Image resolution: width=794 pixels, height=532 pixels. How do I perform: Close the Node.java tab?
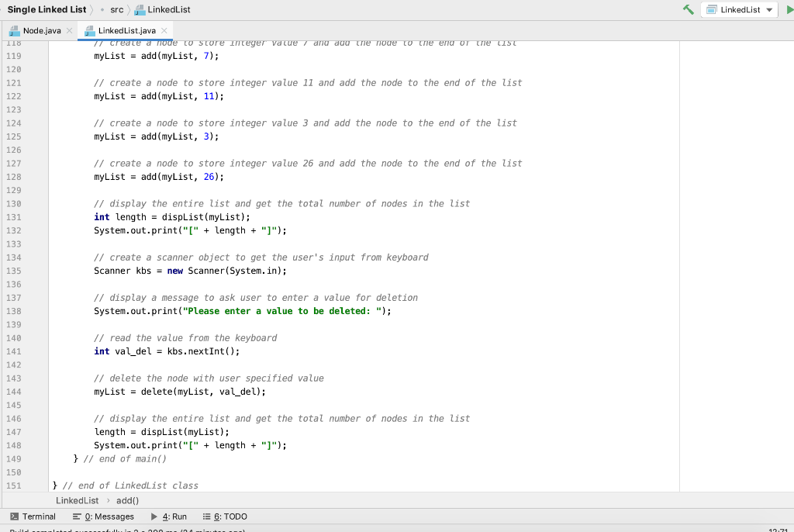(69, 30)
